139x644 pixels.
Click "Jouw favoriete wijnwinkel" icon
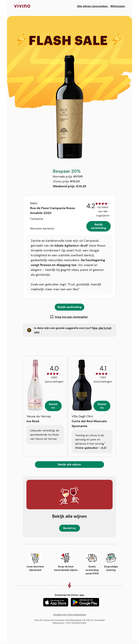[35, 558]
